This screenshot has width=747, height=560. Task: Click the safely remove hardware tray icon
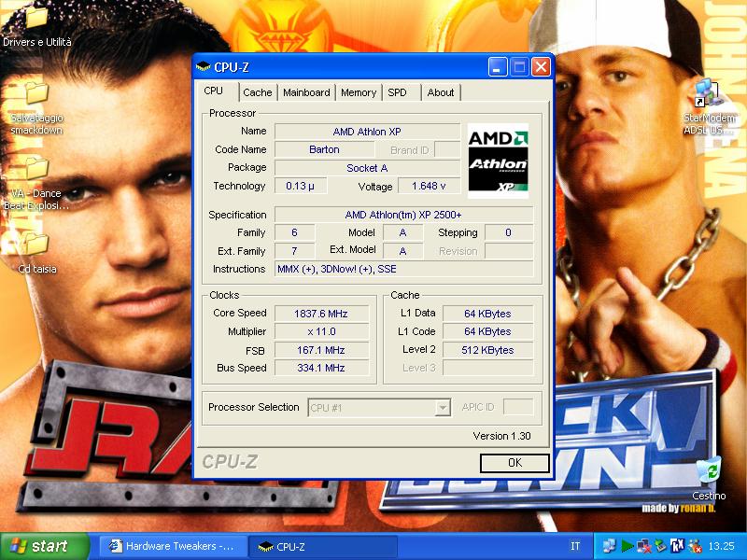pyautogui.click(x=660, y=546)
